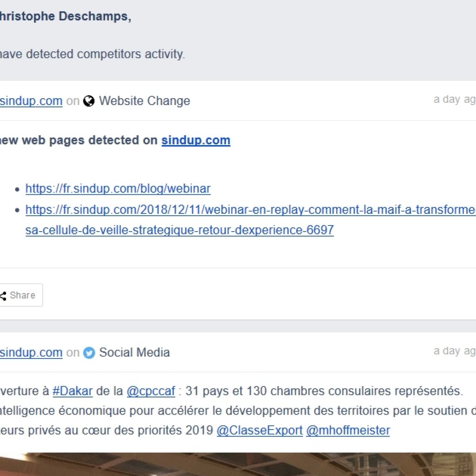Open the @cpccaf mention link
The image size is (476, 476).
pyautogui.click(x=151, y=391)
